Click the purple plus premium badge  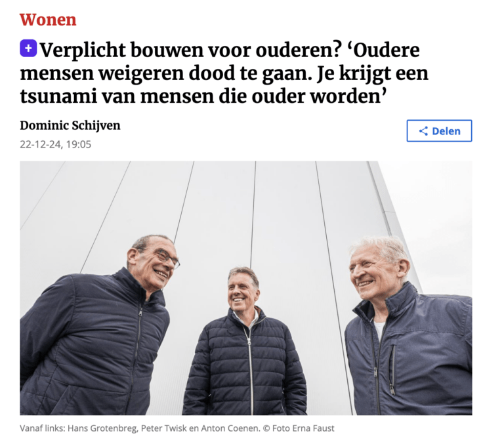[x=28, y=49]
